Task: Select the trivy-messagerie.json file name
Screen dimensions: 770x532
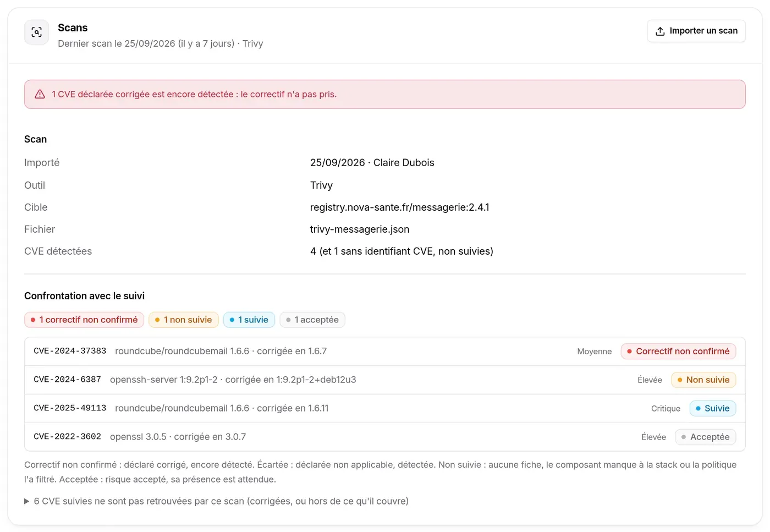Action: tap(360, 229)
